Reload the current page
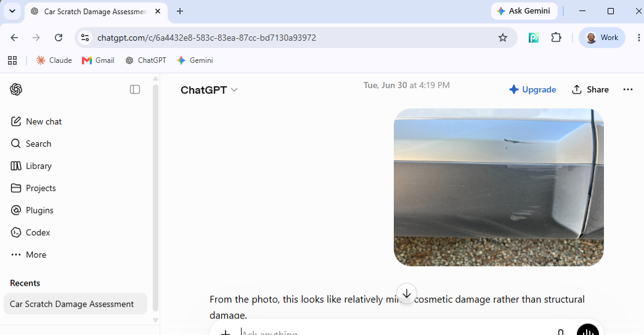The image size is (644, 335). (x=59, y=38)
